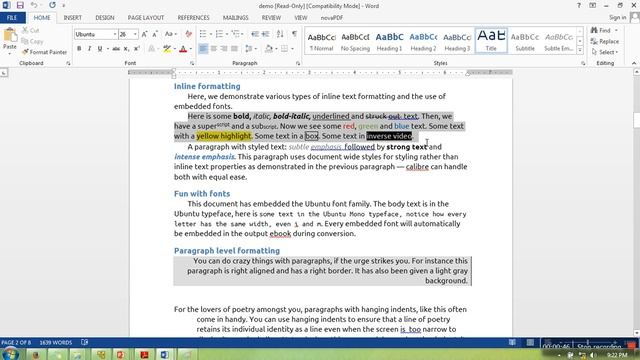The width and height of the screenshot is (640, 360).
Task: Click the Sort icon
Action: pos(280,34)
